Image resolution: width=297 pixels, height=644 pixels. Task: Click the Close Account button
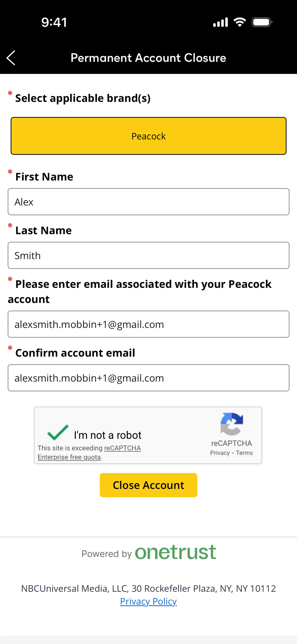pyautogui.click(x=148, y=485)
